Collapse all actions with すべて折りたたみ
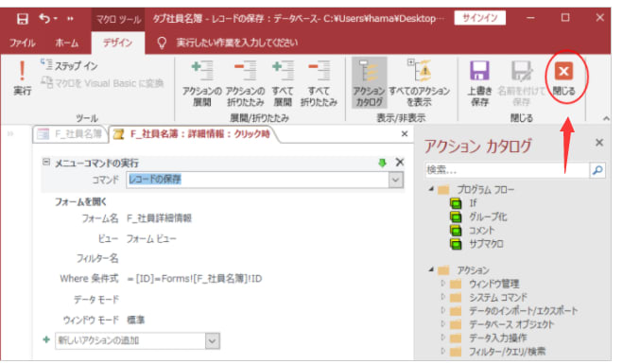623x364 pixels. click(x=319, y=83)
